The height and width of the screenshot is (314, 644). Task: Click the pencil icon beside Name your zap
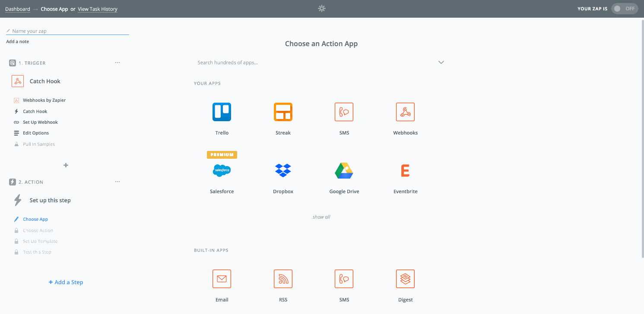8,31
